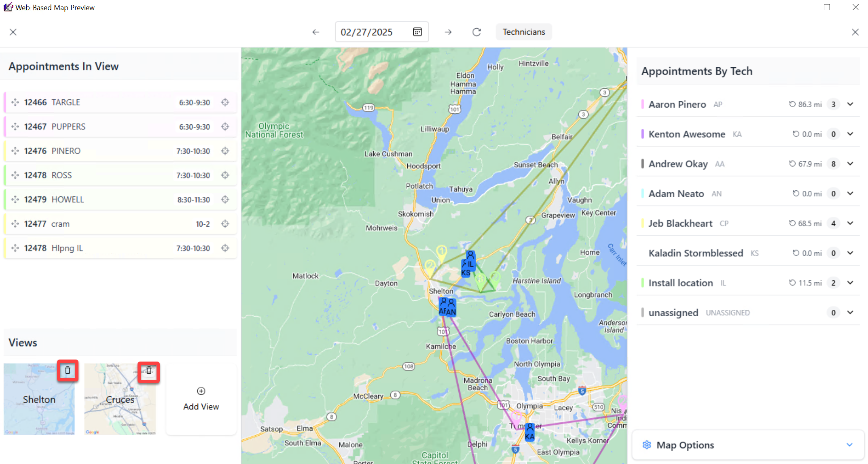Expand the unassigned appointments row
Image resolution: width=868 pixels, height=464 pixels.
tap(850, 313)
